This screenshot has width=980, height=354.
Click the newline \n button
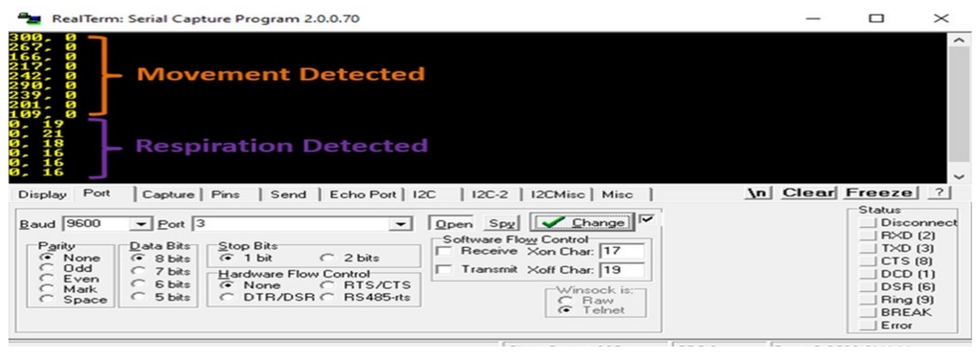click(x=758, y=192)
